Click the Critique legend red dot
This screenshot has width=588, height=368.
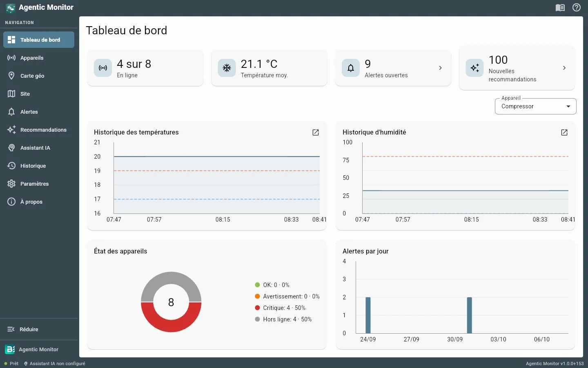point(257,308)
